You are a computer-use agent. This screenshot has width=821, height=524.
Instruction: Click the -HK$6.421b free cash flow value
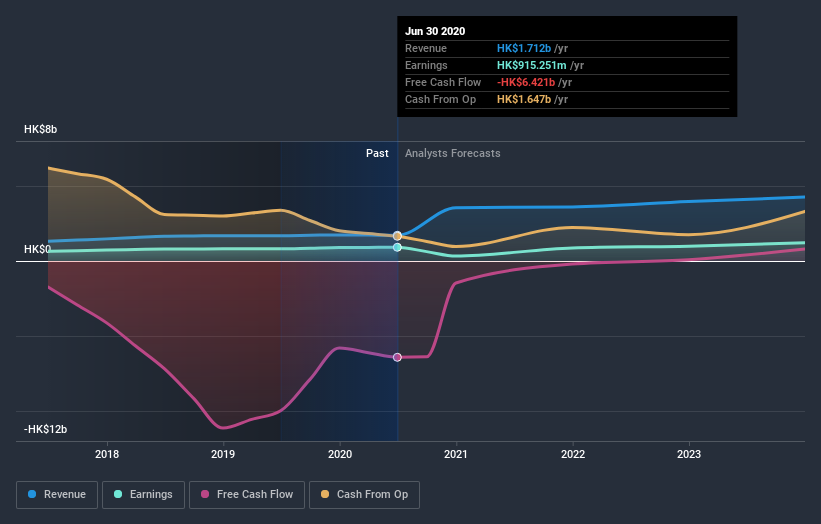coord(526,82)
